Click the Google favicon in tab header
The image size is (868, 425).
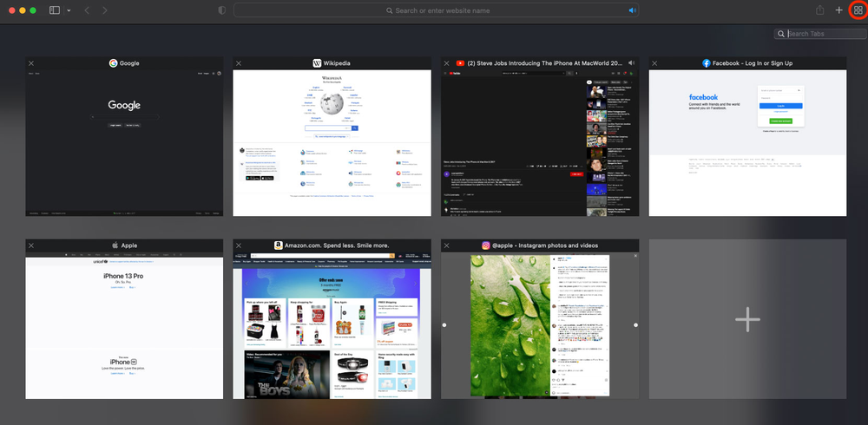[114, 63]
